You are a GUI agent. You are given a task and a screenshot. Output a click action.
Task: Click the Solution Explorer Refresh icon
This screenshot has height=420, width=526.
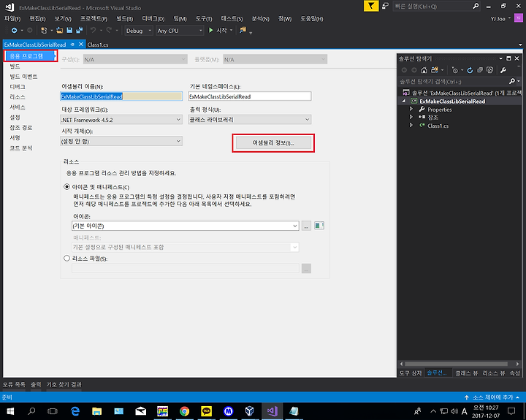[x=470, y=70]
